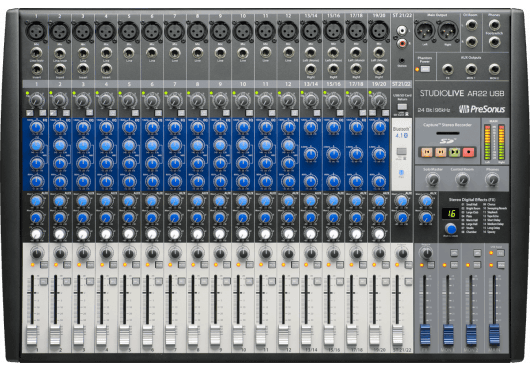This screenshot has height=371, width=530.
Task: Click the Footswitch jack
Action: [494, 42]
